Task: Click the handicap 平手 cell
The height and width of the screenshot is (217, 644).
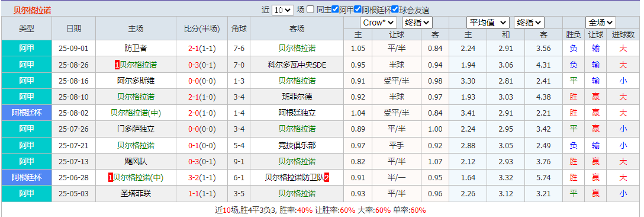Action: (397, 145)
